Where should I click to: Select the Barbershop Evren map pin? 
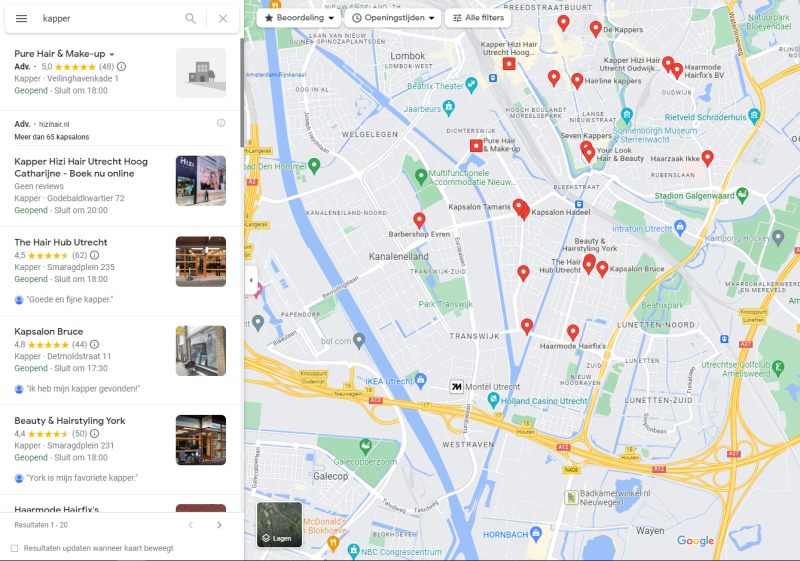[x=419, y=220]
